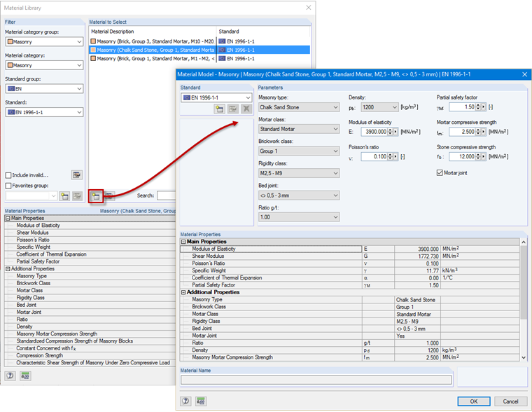Open the Favorites group dropdown list
Screen dimensions: 532x412
click(x=31, y=196)
